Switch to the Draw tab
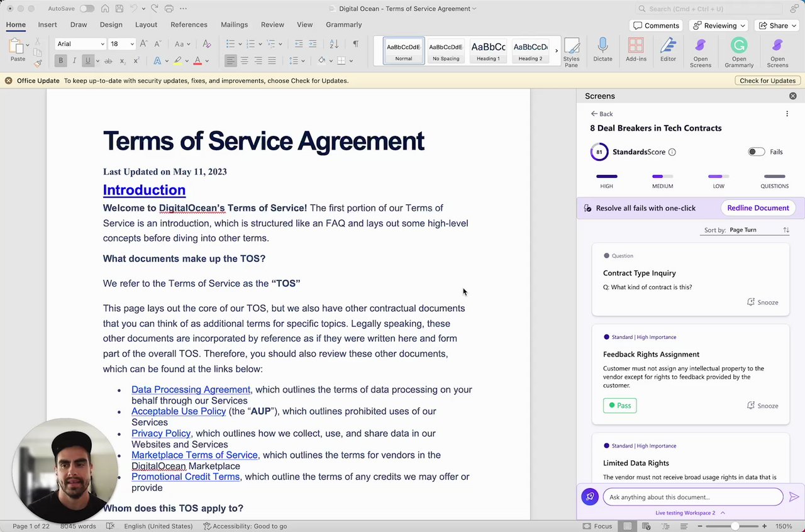The image size is (805, 532). pos(79,25)
